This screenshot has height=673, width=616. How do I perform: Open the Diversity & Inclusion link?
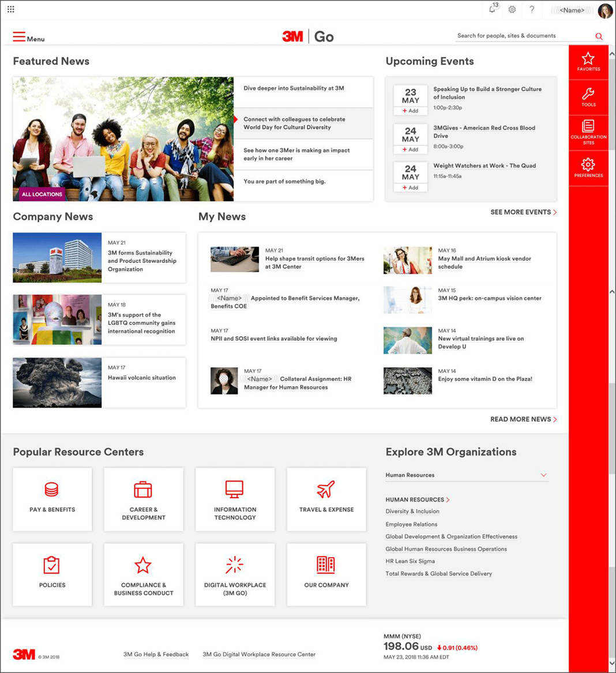412,512
